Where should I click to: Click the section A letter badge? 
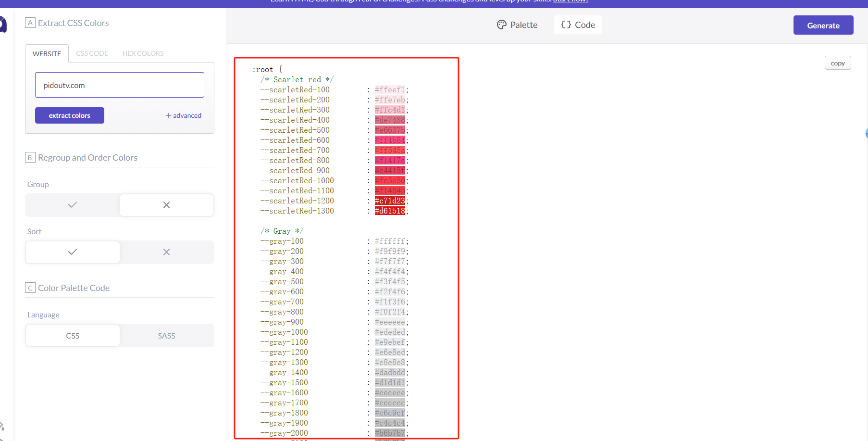coord(30,23)
